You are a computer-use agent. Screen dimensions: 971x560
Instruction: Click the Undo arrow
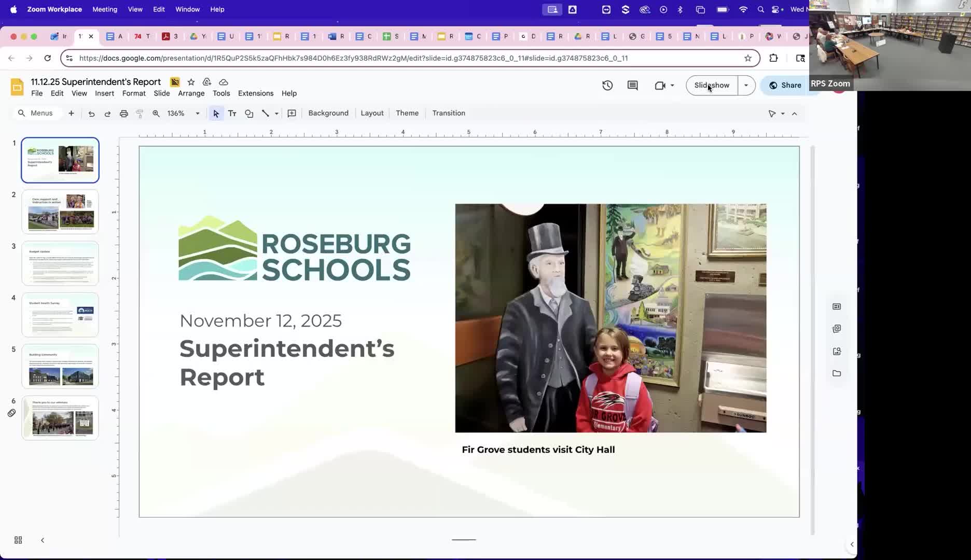(x=91, y=114)
